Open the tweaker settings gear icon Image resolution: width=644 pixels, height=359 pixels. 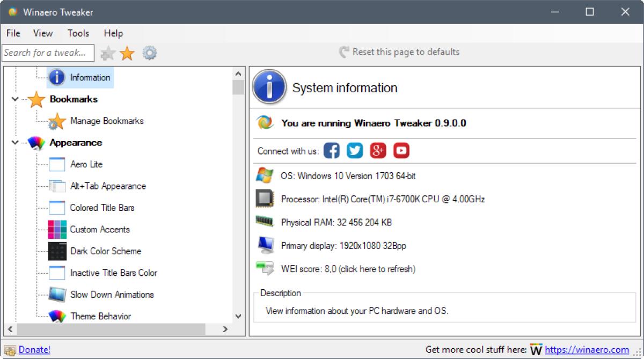149,53
